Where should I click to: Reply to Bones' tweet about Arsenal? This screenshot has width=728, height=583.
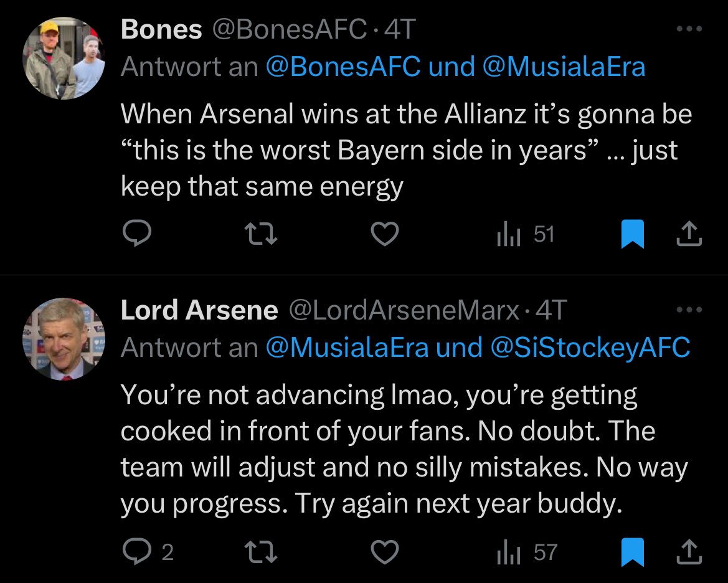pos(135,234)
